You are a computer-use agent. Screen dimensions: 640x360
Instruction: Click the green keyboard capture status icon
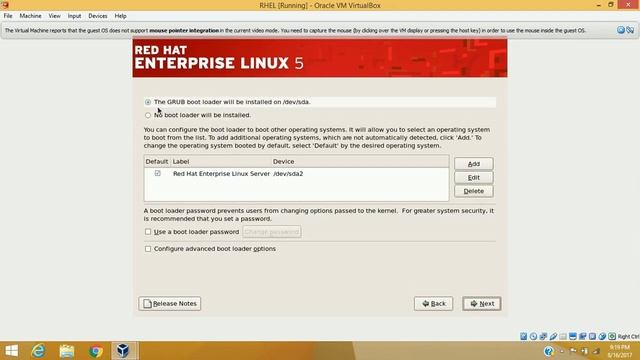[x=612, y=336]
